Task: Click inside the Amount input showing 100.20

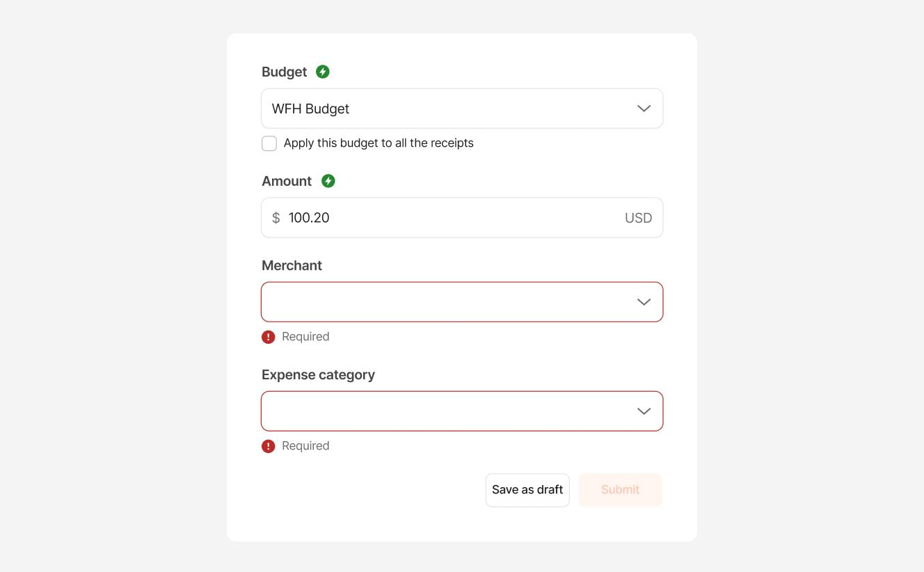Action: [417, 218]
